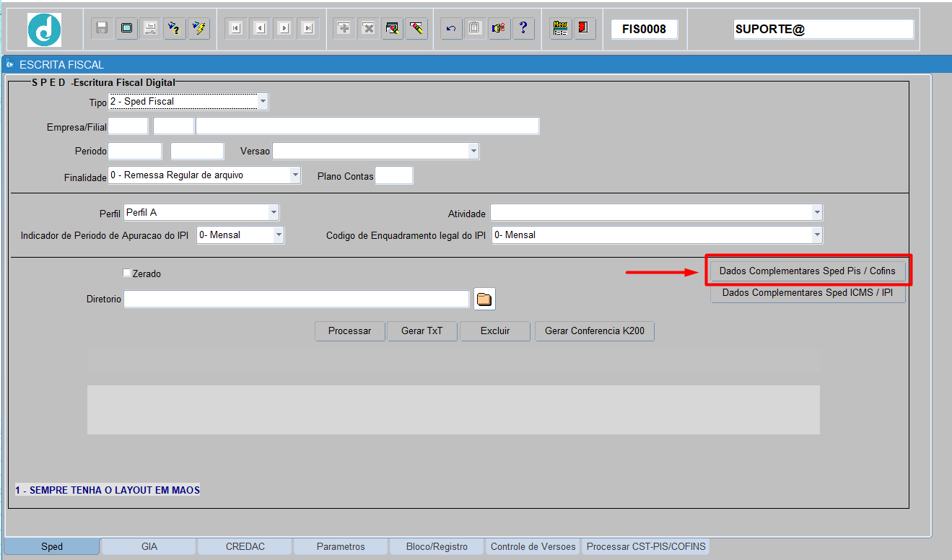Switch to the Parametros tab

coord(341,546)
